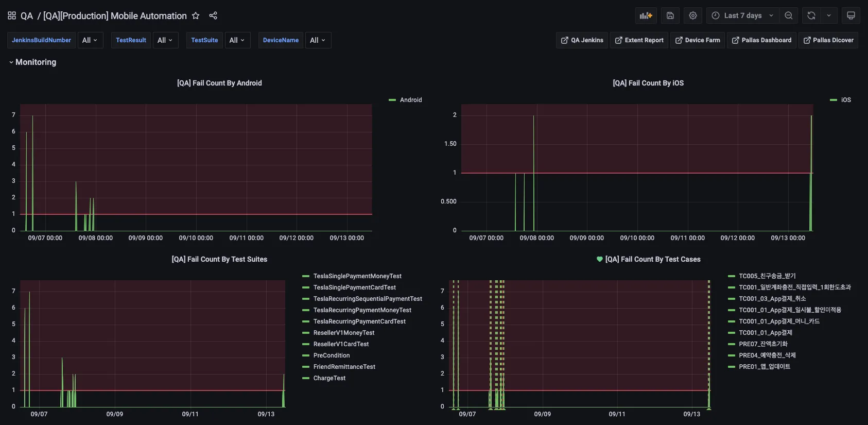Toggle TeslaRecurringSequentialPaymentTest legend series
The image size is (868, 425).
(x=368, y=299)
